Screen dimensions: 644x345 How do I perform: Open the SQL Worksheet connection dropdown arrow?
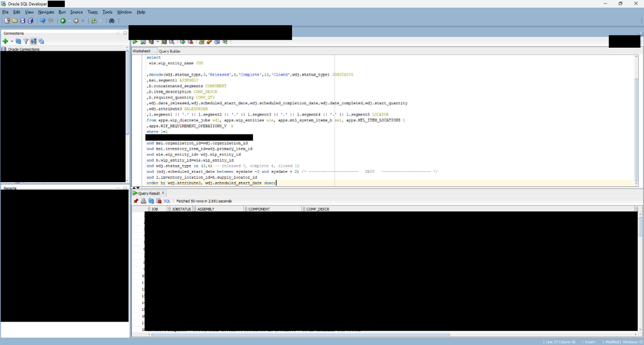(101, 21)
